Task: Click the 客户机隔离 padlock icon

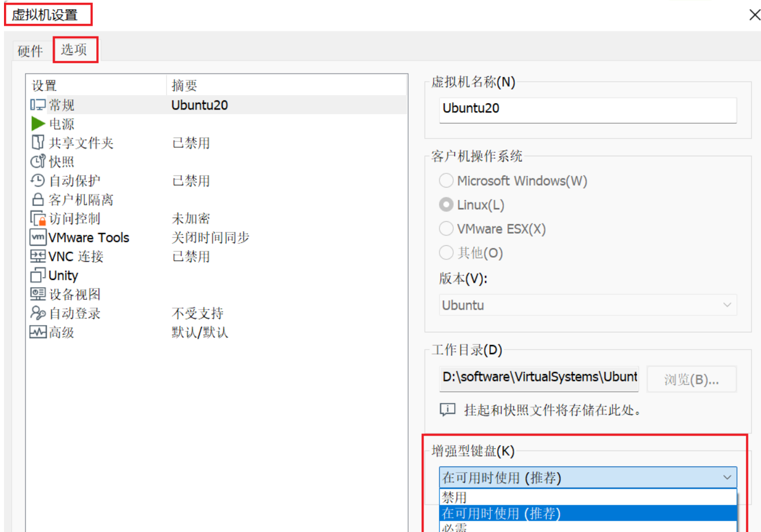Action: (38, 199)
